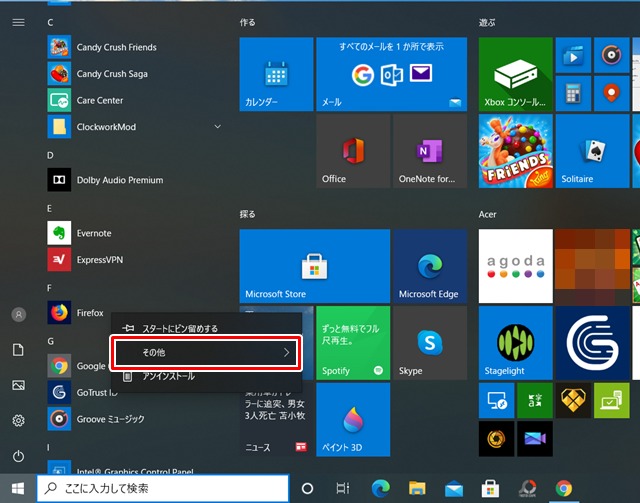Expand the ClockworkMod folder chevron
The width and height of the screenshot is (640, 503).
point(218,127)
